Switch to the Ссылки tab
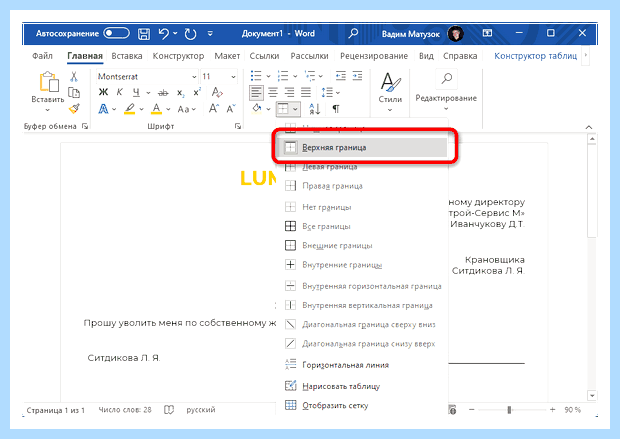620x439 pixels. coord(264,56)
